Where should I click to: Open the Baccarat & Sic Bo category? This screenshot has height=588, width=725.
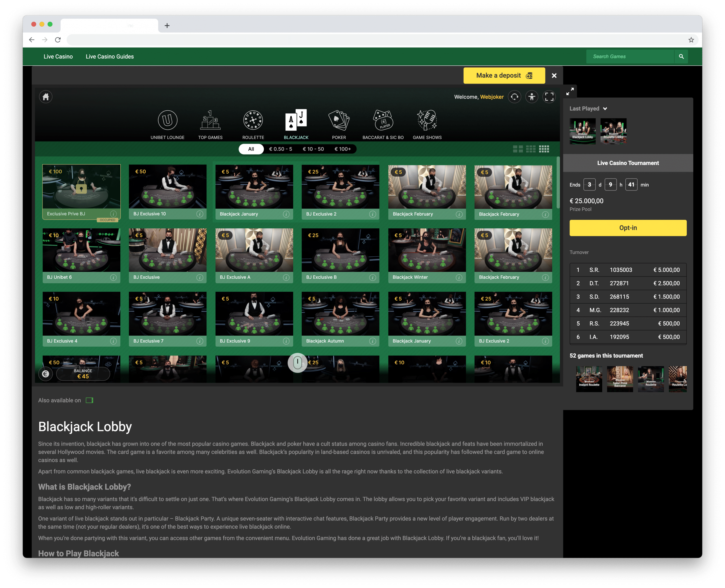[x=383, y=124]
